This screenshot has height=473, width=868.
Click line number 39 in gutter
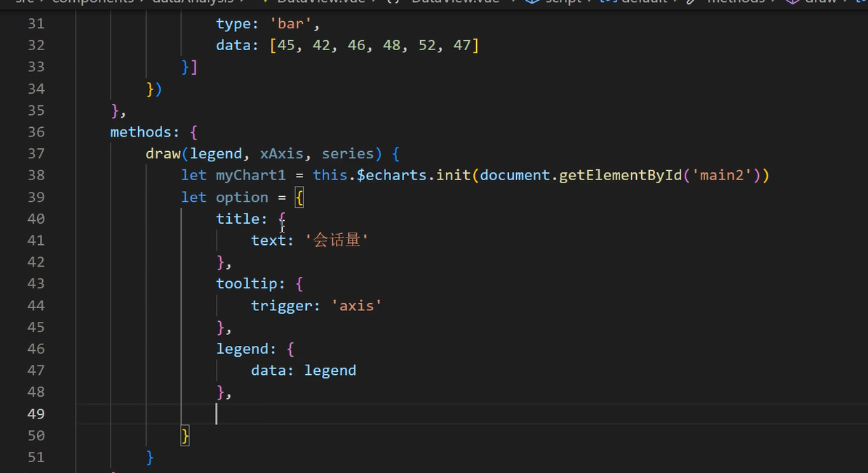36,198
